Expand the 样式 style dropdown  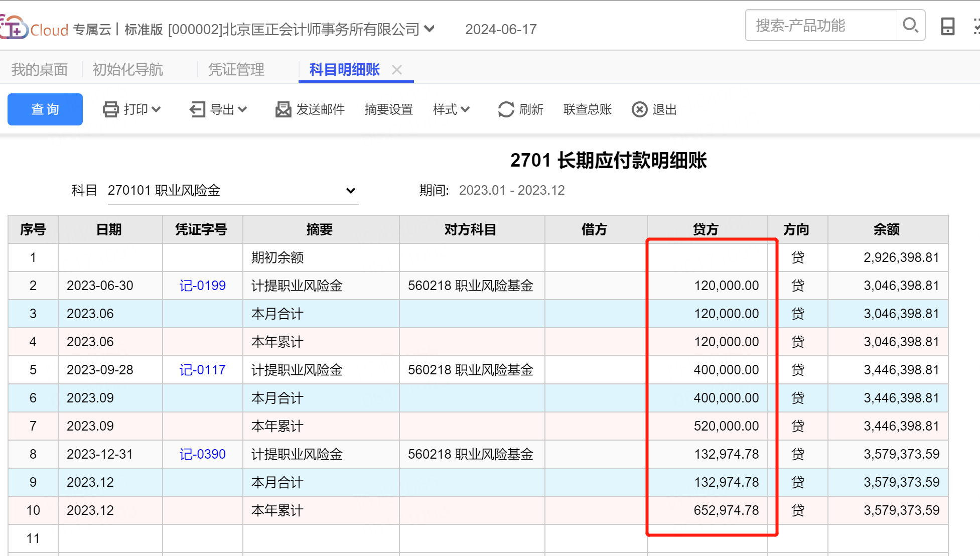coord(452,109)
